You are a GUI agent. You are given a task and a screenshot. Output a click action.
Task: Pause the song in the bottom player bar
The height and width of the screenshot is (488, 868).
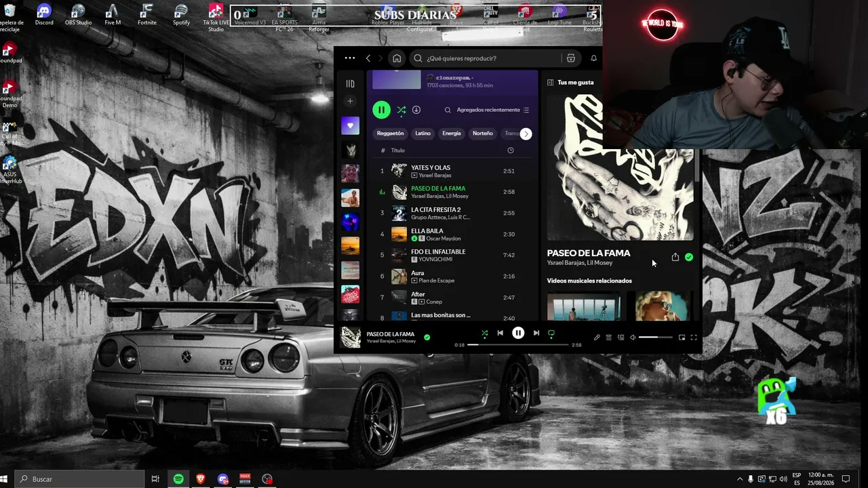(518, 333)
